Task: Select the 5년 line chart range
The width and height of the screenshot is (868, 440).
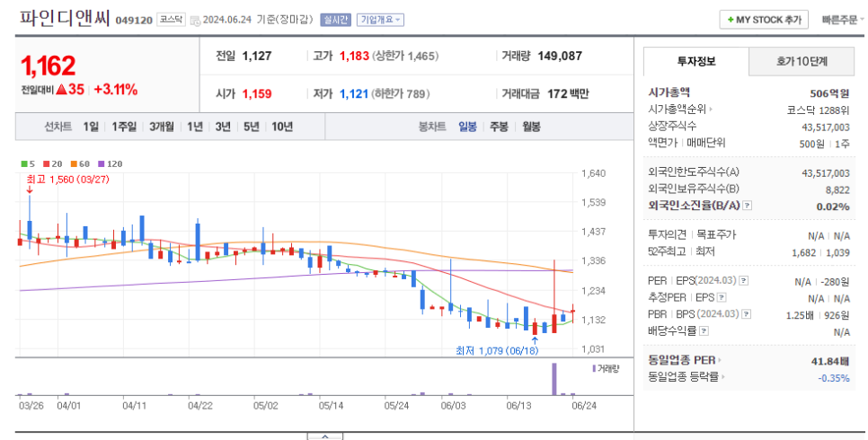Action: click(x=252, y=127)
